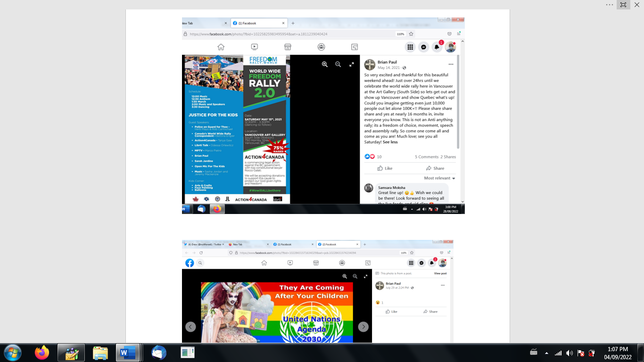Open the three-dots options in Word's title bar
The image size is (644, 362).
(x=610, y=5)
